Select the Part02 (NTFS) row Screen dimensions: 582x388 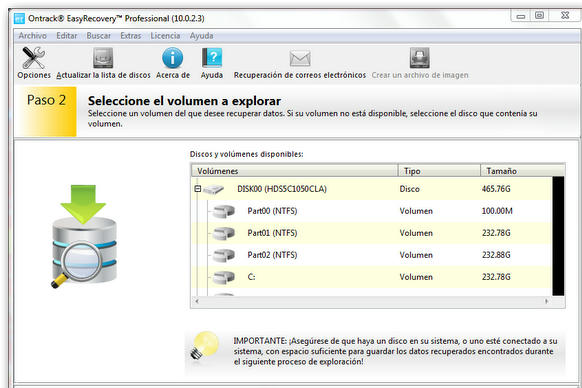tap(372, 255)
